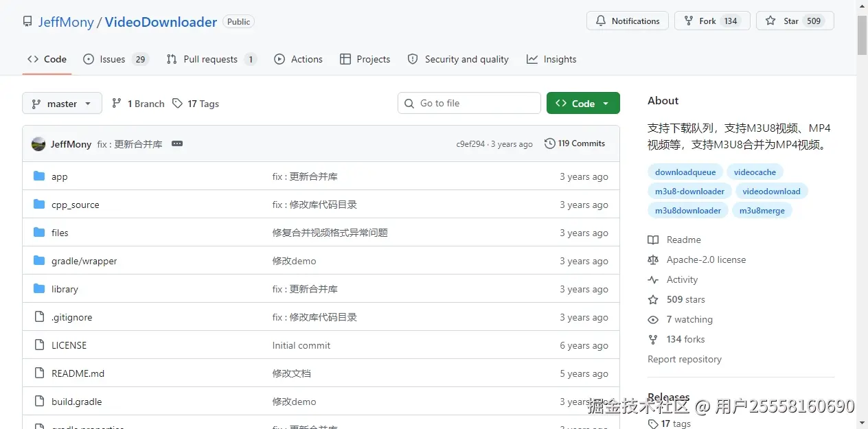Open the Pull requests tab
Screen dimensions: 868x429
[212, 59]
